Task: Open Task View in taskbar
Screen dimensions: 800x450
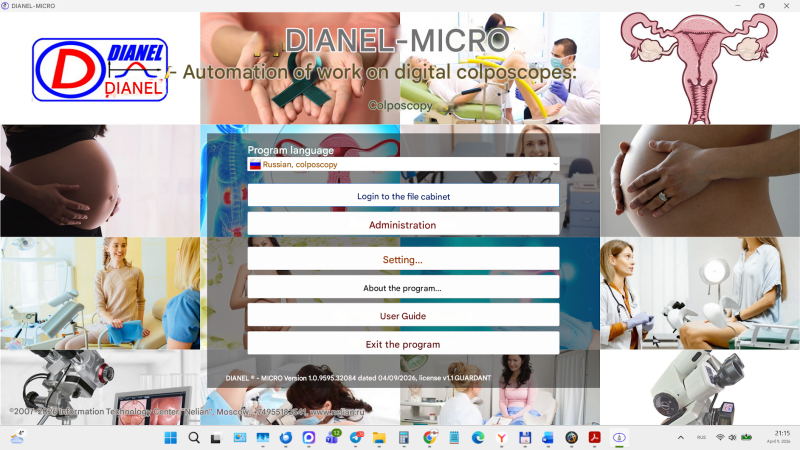Action: 215,438
